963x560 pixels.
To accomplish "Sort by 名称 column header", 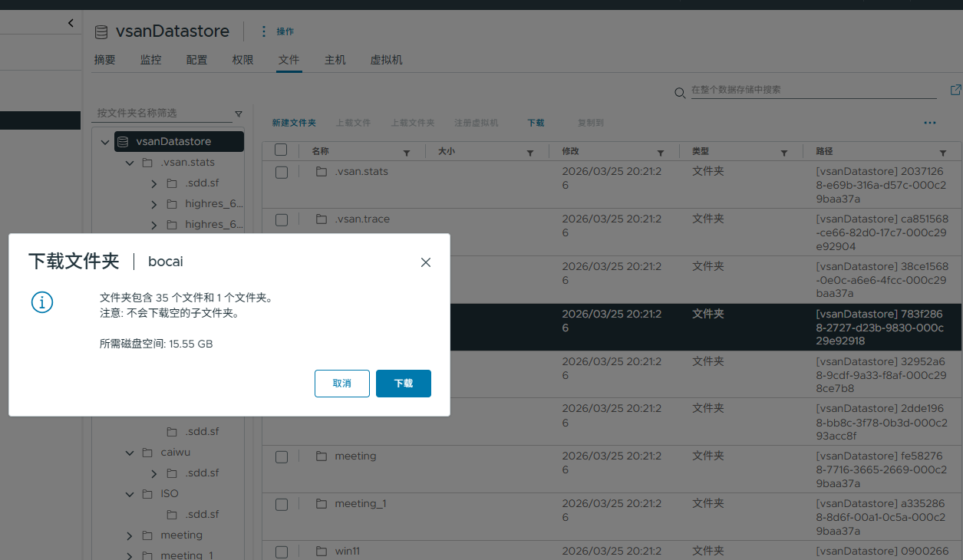I will tap(321, 151).
